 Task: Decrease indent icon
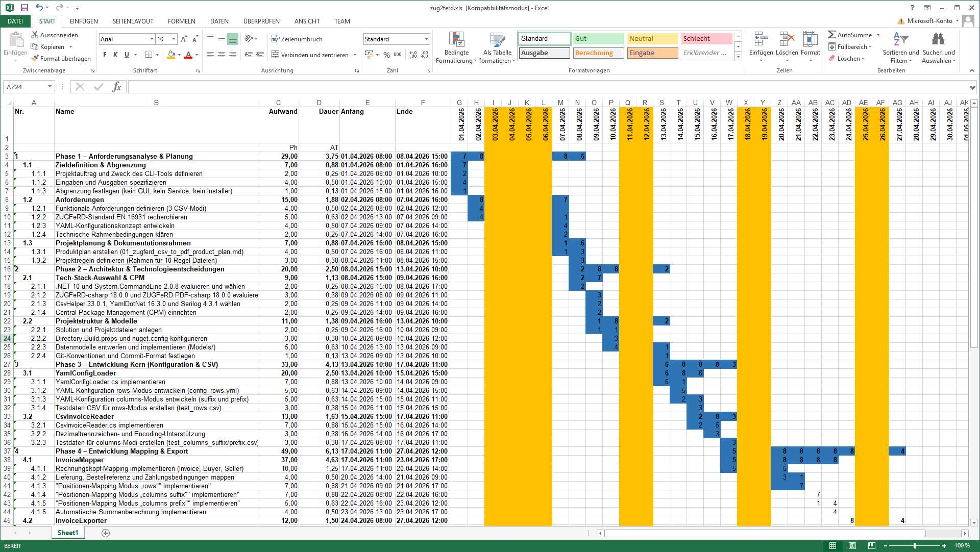pyautogui.click(x=249, y=55)
